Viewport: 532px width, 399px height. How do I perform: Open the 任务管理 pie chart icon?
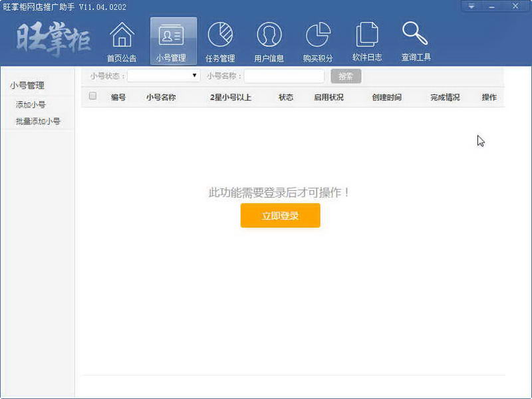[x=220, y=41]
